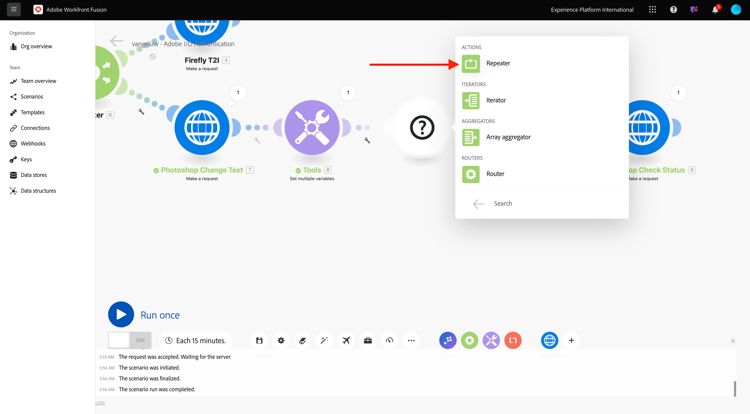Click the plus button to add a favorite
This screenshot has width=750, height=414.
click(x=571, y=340)
